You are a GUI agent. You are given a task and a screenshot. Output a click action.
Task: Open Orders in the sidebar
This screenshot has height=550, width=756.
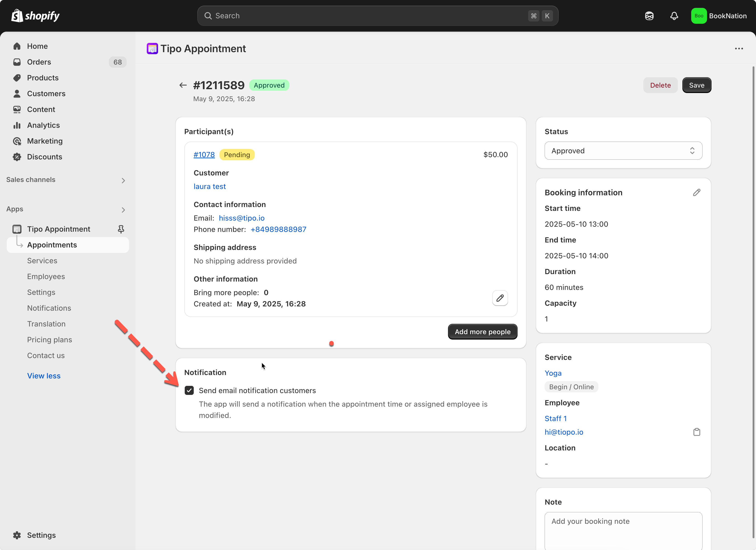[x=39, y=62]
